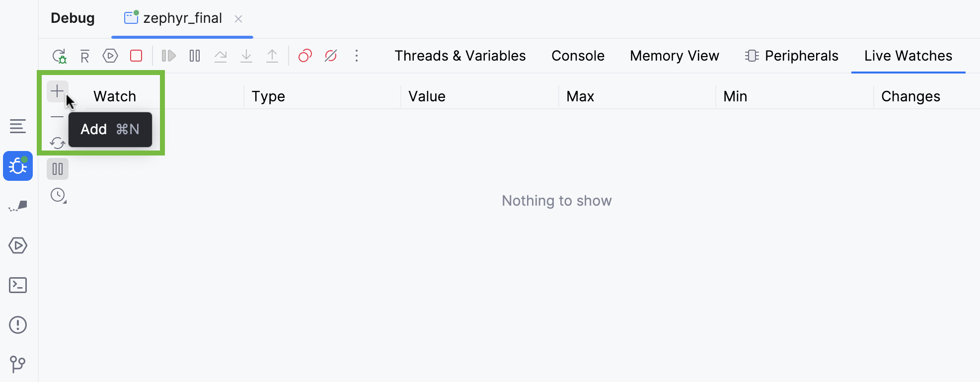Stop the running debug process
Screen dimensions: 980x382
136,56
